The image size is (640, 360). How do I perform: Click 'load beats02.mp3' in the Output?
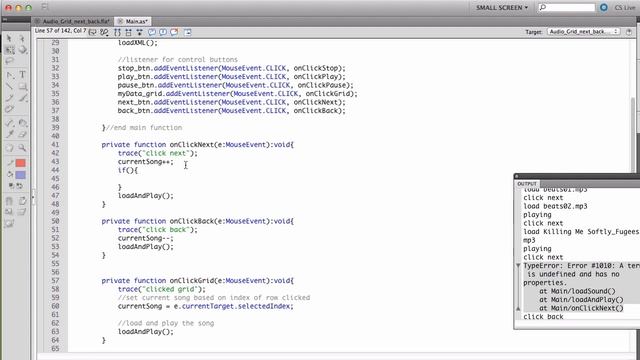coord(555,206)
